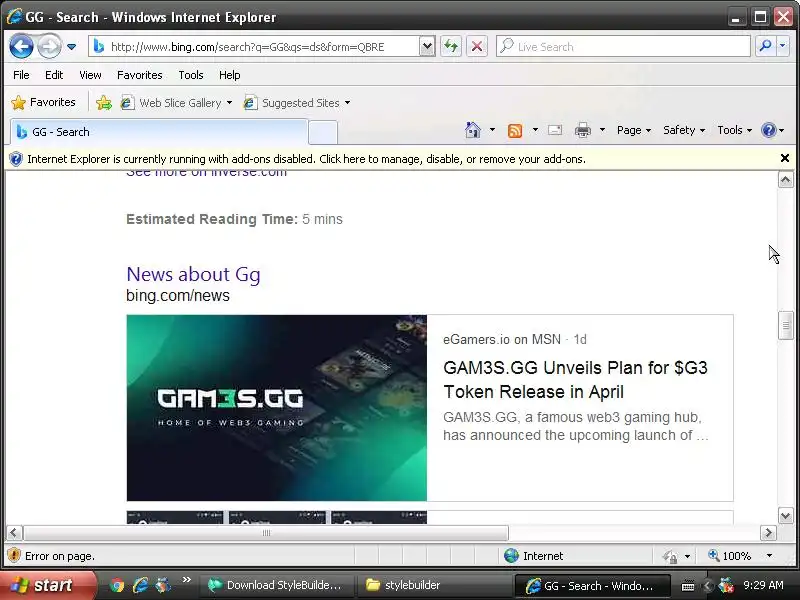Open the File menu
Viewport: 800px width, 600px height.
pyautogui.click(x=21, y=75)
